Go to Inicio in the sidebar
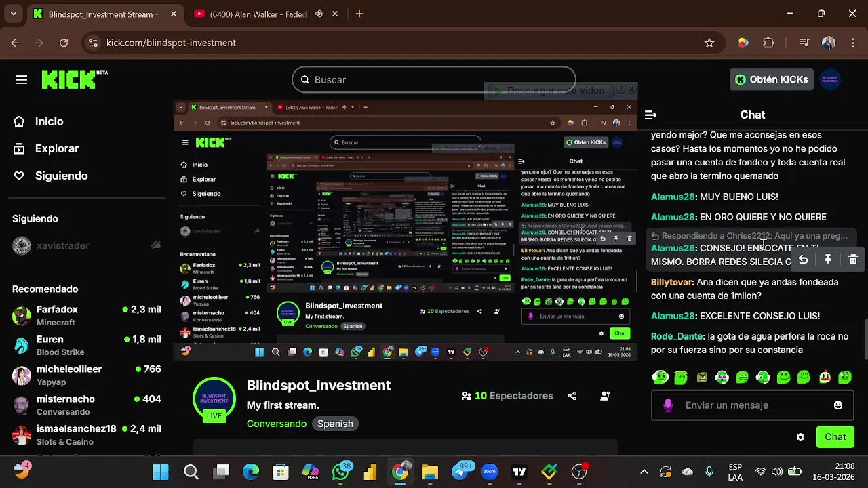Screen dimensions: 868x488 [49, 121]
